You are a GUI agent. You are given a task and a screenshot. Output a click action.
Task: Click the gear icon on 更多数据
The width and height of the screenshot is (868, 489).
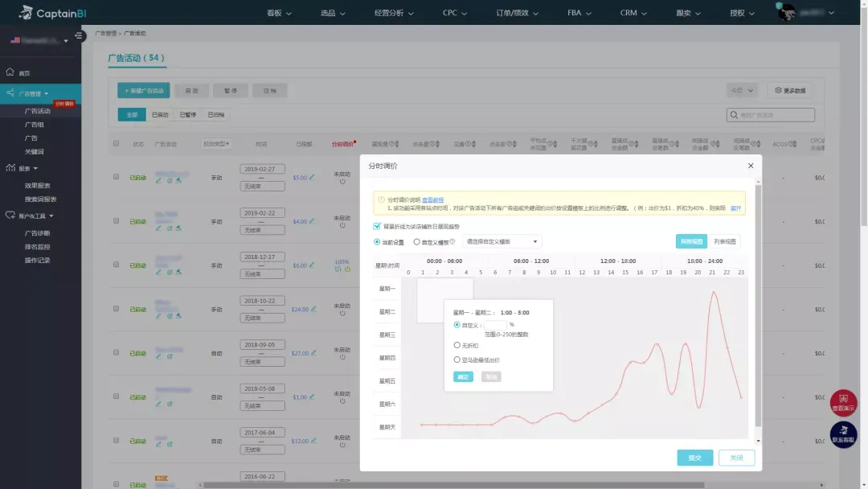click(778, 90)
